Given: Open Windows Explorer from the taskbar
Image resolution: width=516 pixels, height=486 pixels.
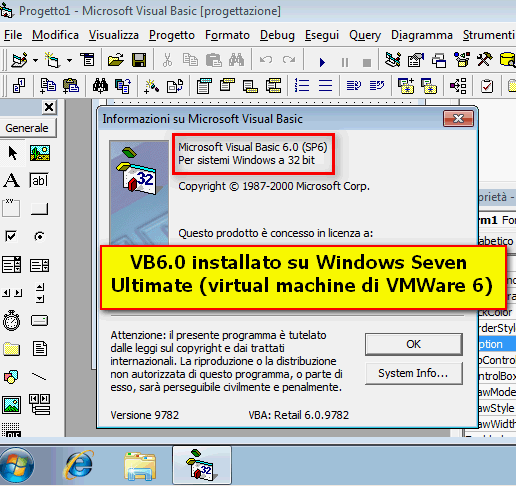Looking at the screenshot, I should point(140,466).
